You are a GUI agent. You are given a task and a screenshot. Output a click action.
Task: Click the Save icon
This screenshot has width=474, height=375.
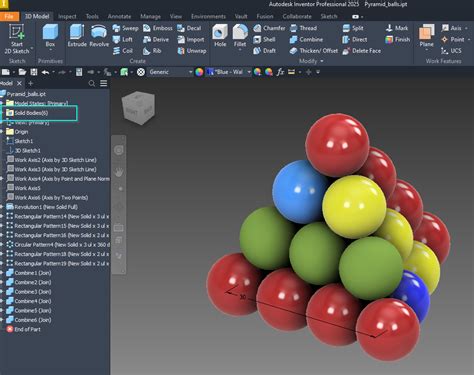point(34,72)
